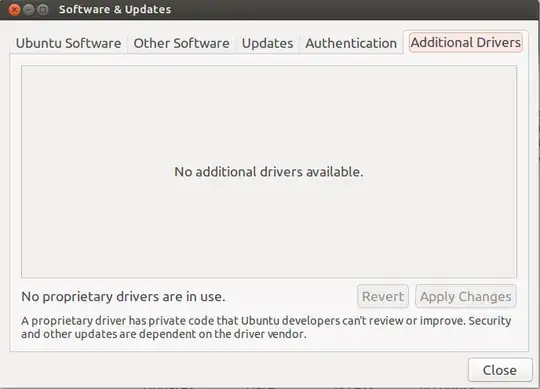Click the red window close icon
540x389 pixels.
click(x=14, y=10)
